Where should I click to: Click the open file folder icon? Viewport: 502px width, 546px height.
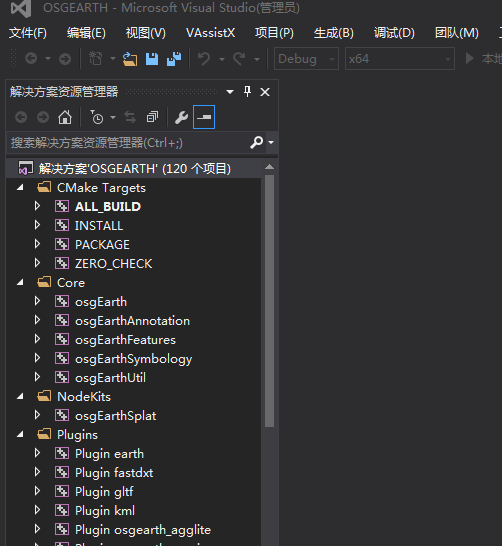click(x=130, y=59)
